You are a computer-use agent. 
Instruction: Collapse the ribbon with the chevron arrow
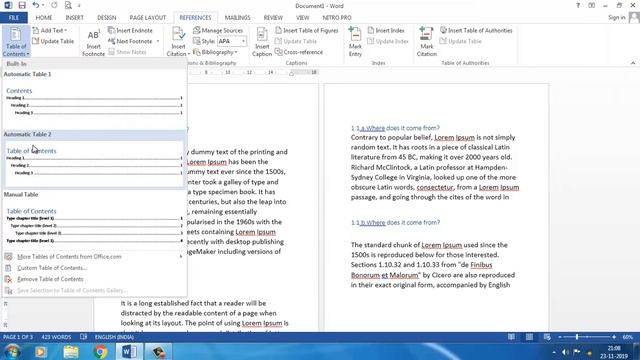tap(633, 63)
